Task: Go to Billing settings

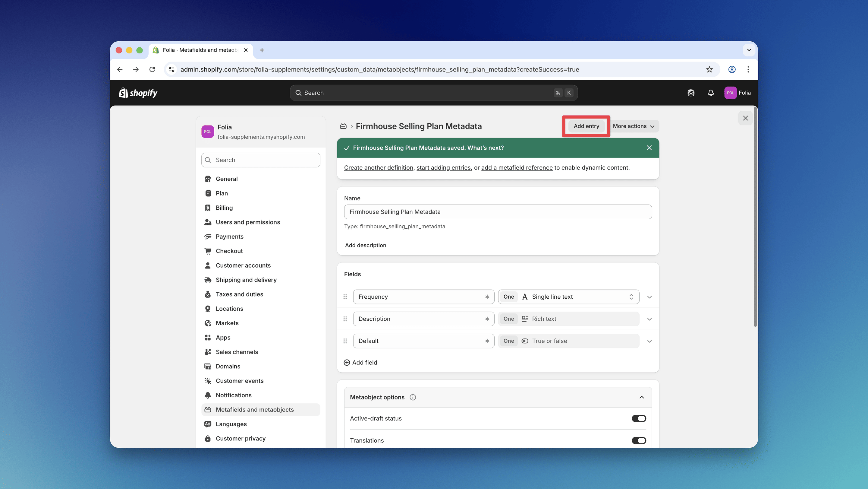Action: 260,208
